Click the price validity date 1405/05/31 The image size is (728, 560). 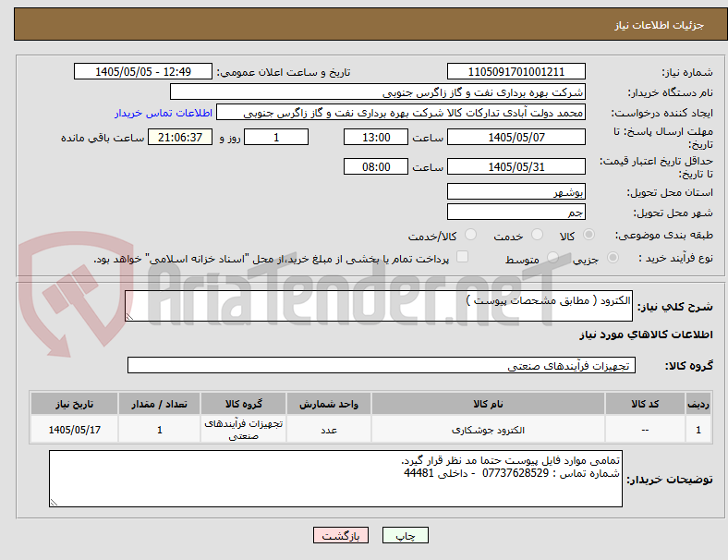pos(516,166)
